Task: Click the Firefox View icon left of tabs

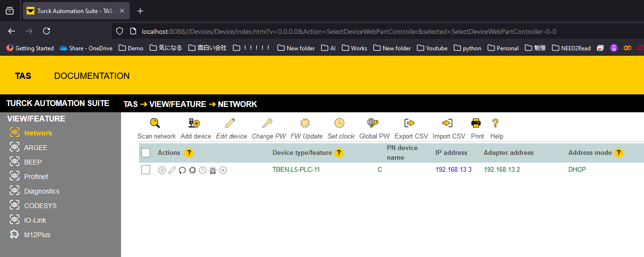Action: (x=10, y=11)
